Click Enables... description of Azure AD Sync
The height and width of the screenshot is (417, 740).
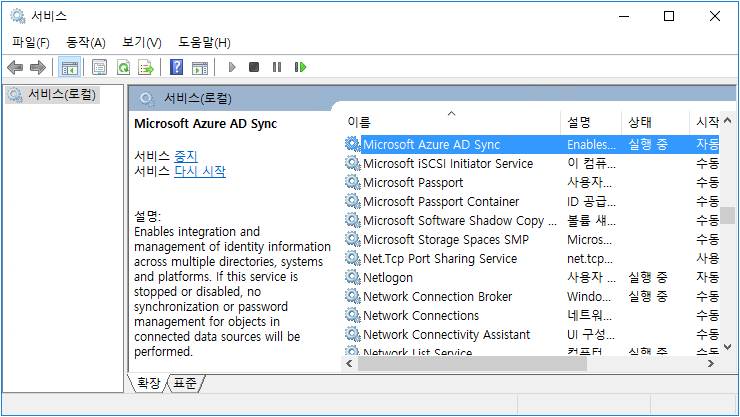point(591,144)
